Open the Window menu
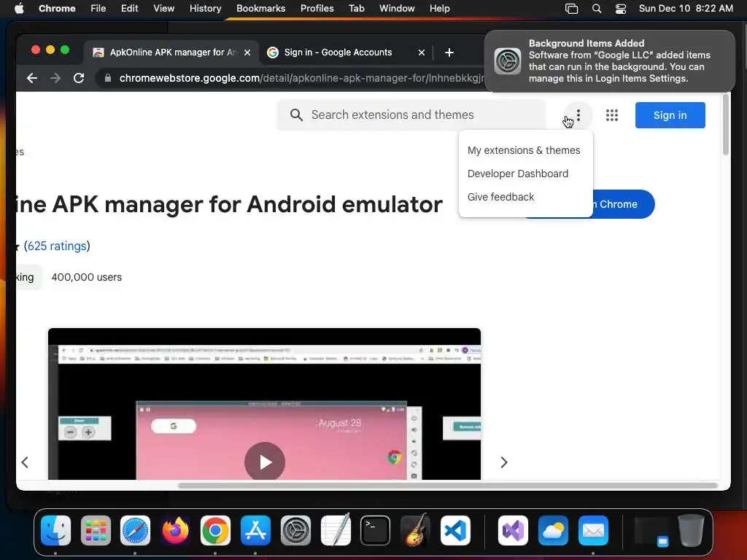 point(397,9)
